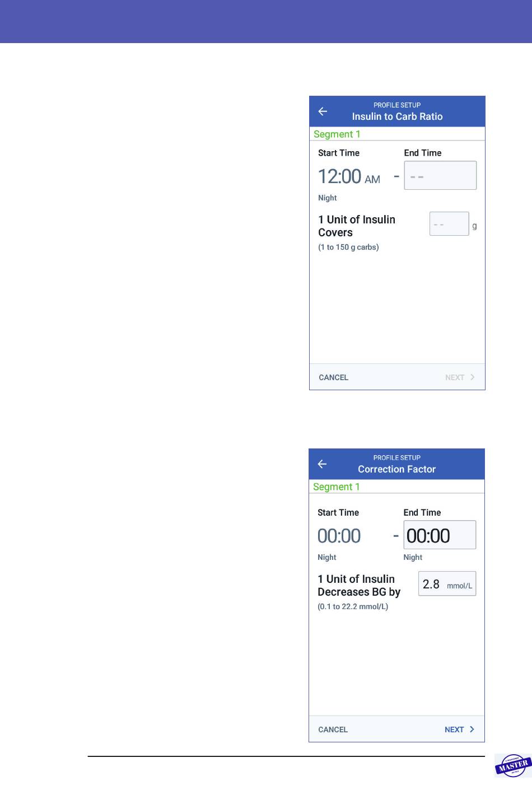This screenshot has height=795, width=532.
Task: Cancel the Correction Factor setup
Action: pyautogui.click(x=333, y=729)
